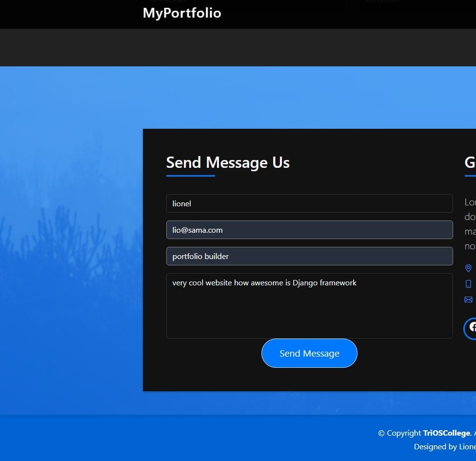Click the blue underline below form heading
Screen dimensions: 476x461
(190, 176)
